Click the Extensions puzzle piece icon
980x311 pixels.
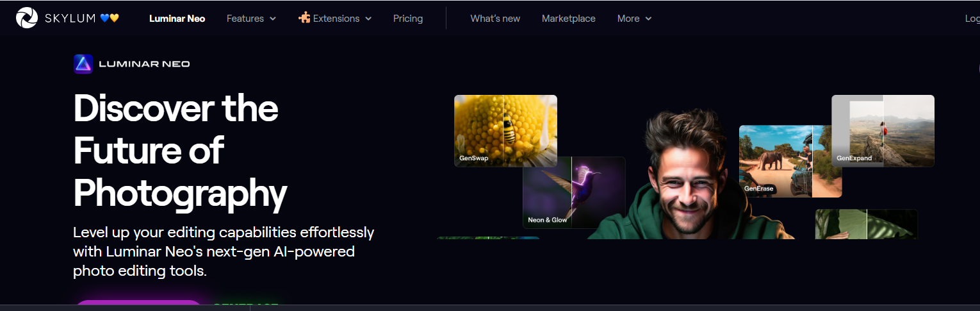click(x=304, y=17)
